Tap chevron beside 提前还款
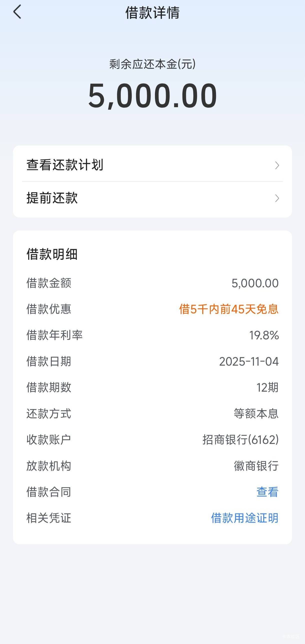 point(277,198)
